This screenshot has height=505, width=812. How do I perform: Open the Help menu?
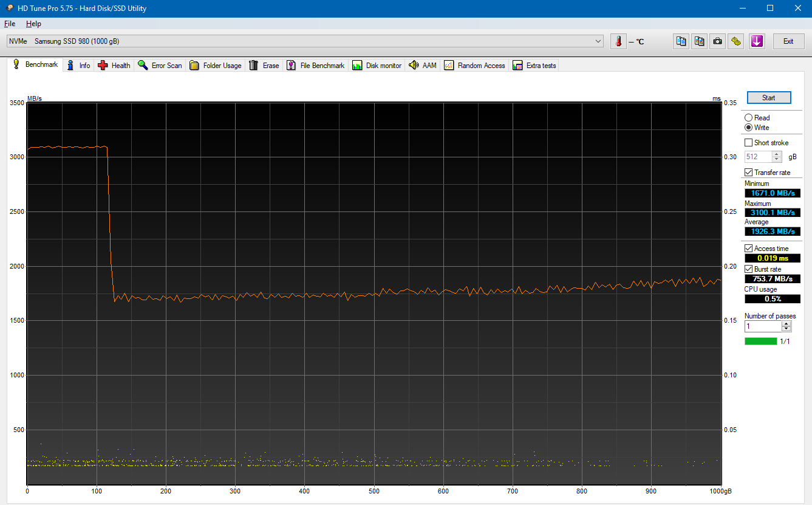tap(33, 24)
